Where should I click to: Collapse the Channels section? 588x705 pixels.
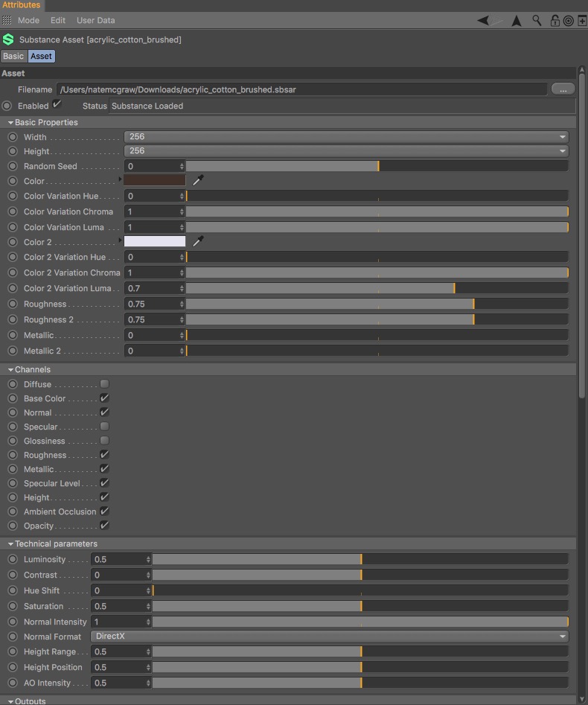pos(10,369)
